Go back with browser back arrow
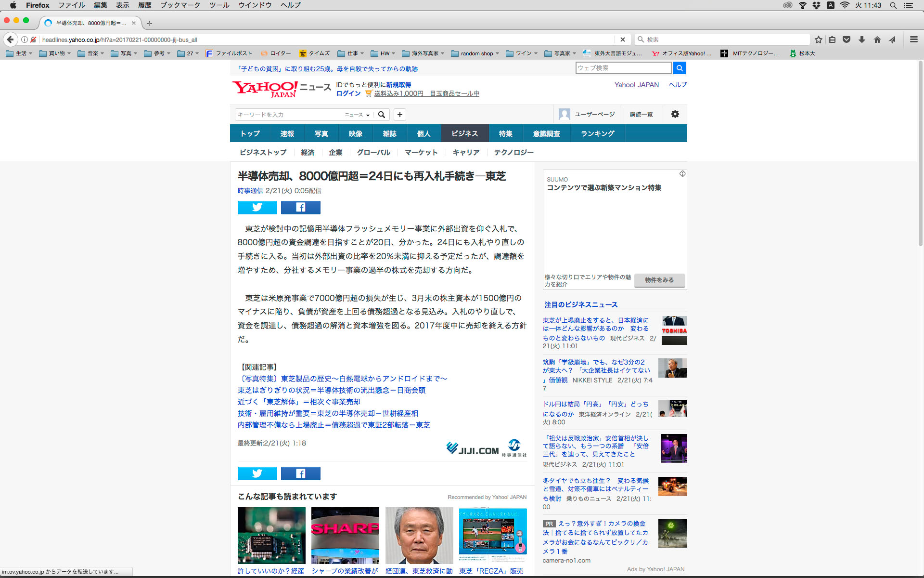The image size is (924, 578). click(10, 39)
